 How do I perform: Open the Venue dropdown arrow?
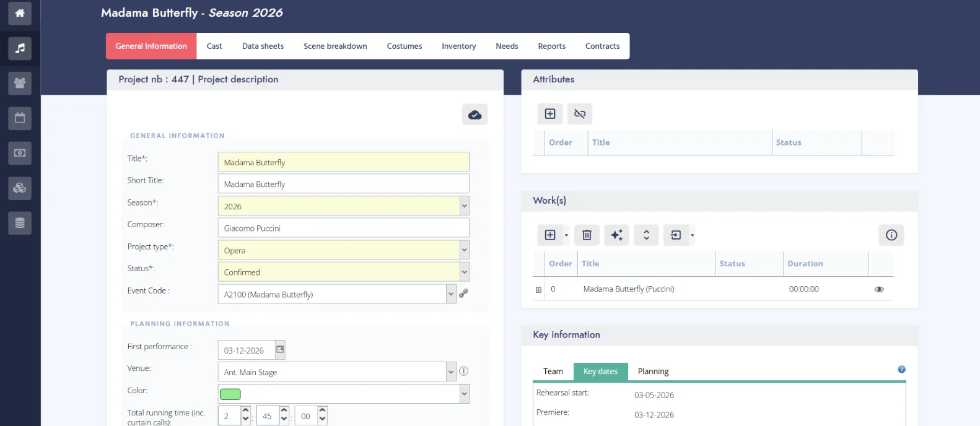451,372
